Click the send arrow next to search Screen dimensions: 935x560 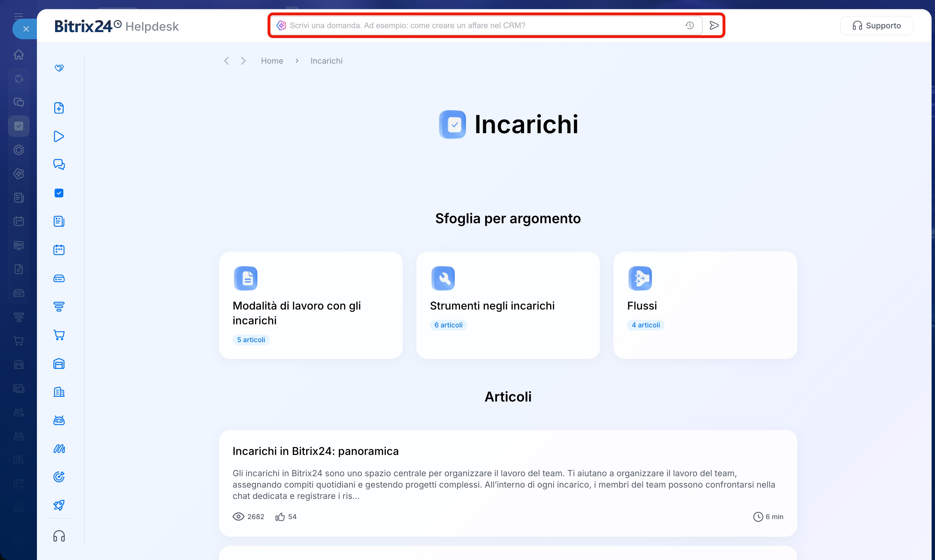(713, 25)
